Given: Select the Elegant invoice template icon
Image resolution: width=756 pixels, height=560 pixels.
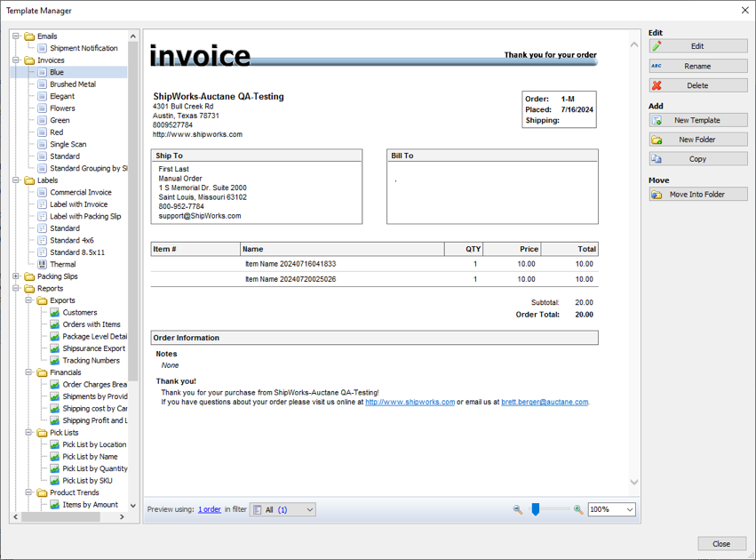Looking at the screenshot, I should click(x=43, y=97).
